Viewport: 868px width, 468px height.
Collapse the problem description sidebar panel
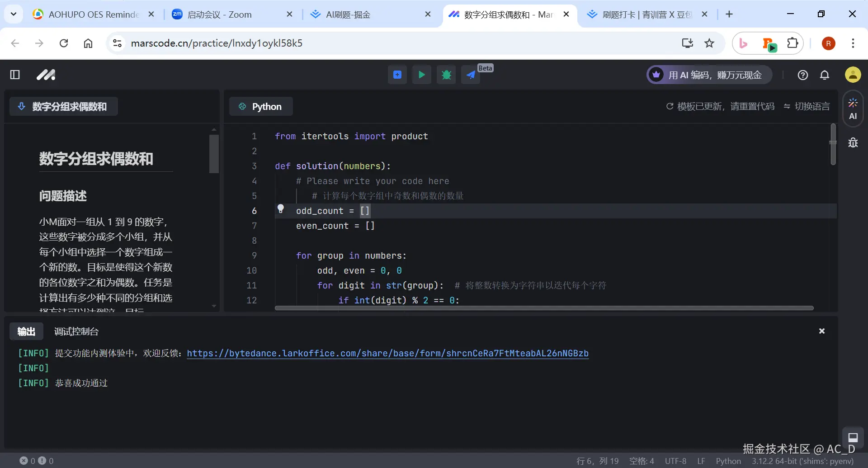point(15,75)
